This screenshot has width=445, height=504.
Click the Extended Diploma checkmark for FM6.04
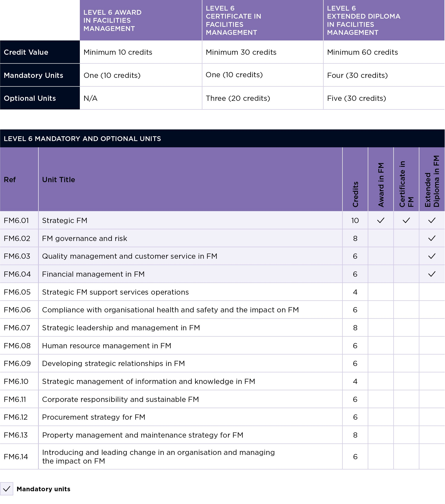tap(432, 274)
